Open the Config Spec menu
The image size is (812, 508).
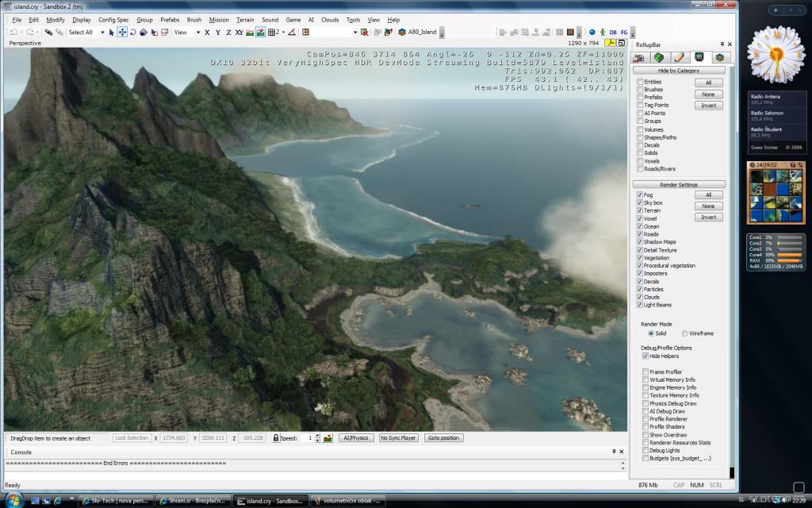[113, 20]
